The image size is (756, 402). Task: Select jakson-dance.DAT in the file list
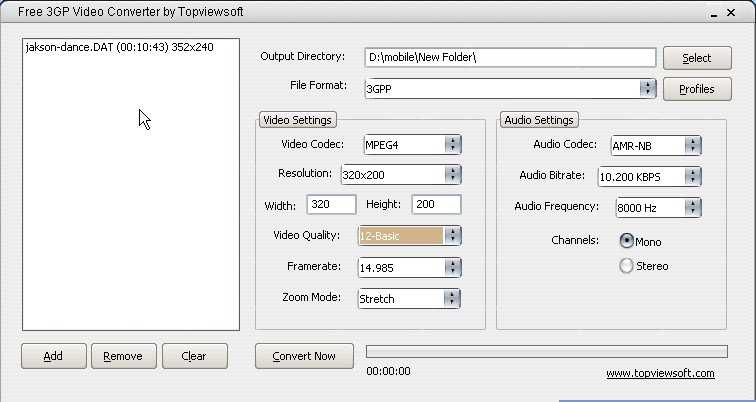point(119,48)
